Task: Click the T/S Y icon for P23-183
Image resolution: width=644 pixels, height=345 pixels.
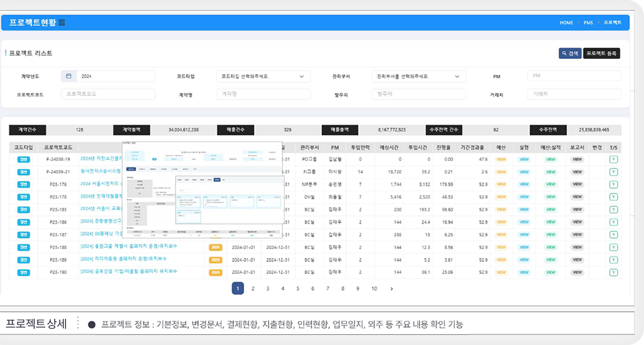Action: [x=613, y=210]
